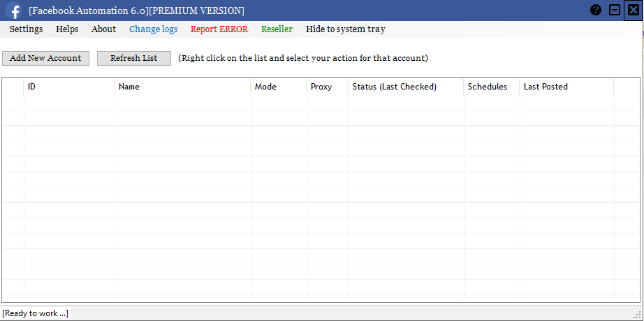Choose Hide to system tray
Viewport: 644px width, 321px height.
pyautogui.click(x=346, y=29)
